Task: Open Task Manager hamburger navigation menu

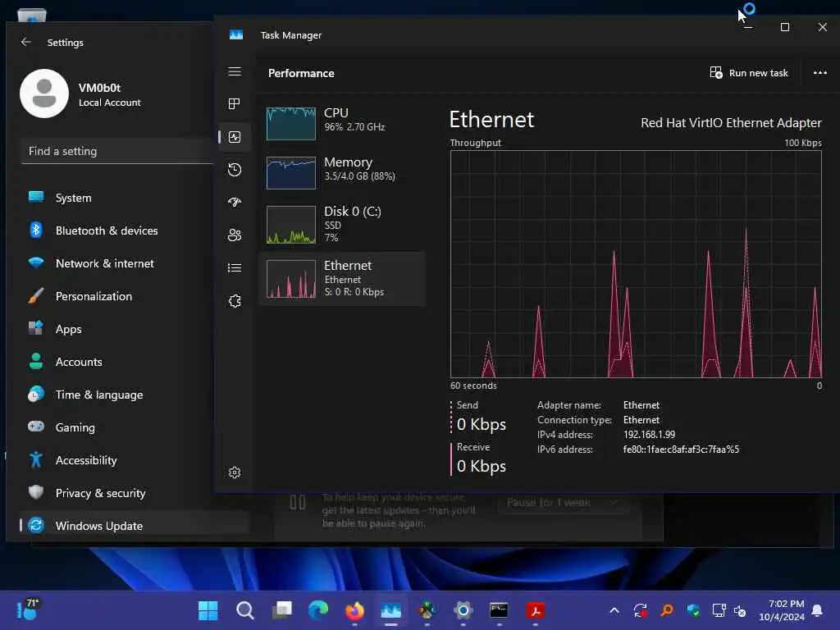Action: click(235, 72)
